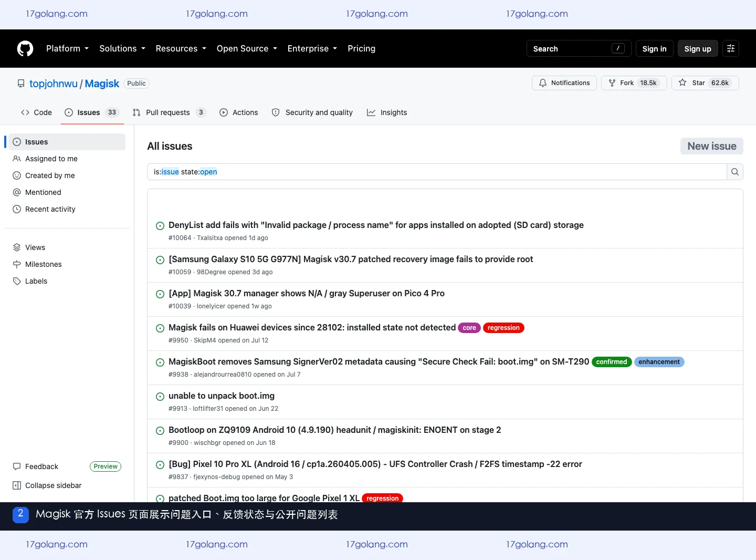The image size is (756, 560).
Task: Select the Issues repository tab
Action: tap(92, 112)
